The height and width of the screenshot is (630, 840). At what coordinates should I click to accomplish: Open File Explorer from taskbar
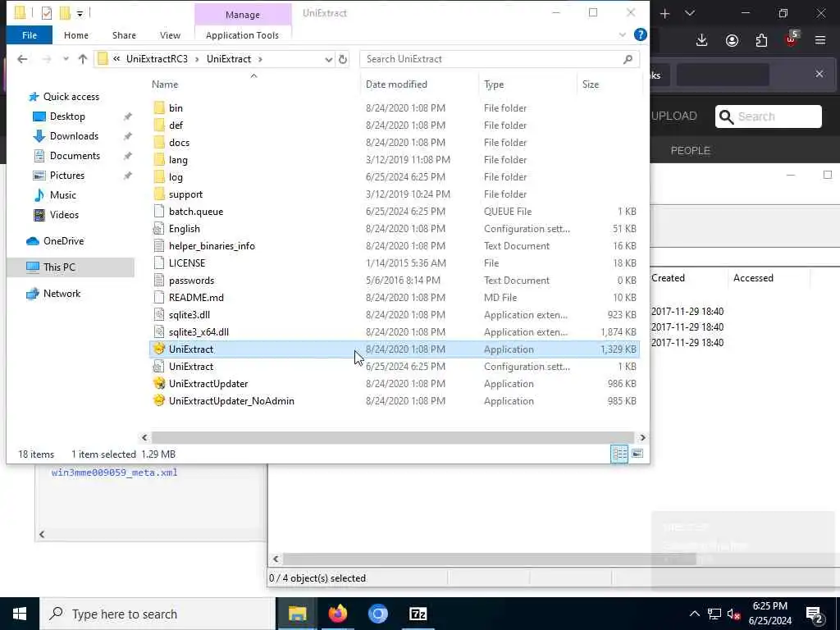point(297,614)
